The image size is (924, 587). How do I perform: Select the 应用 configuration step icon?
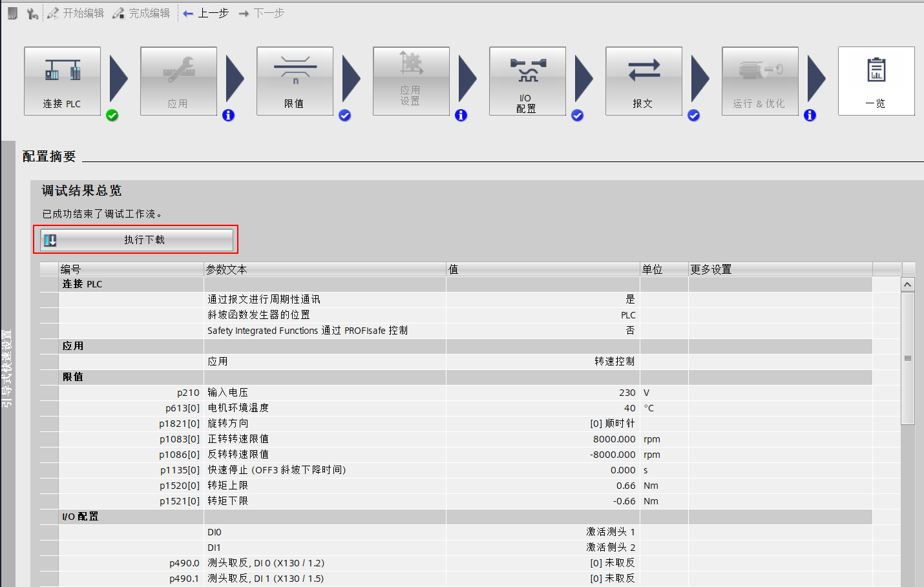pyautogui.click(x=178, y=81)
